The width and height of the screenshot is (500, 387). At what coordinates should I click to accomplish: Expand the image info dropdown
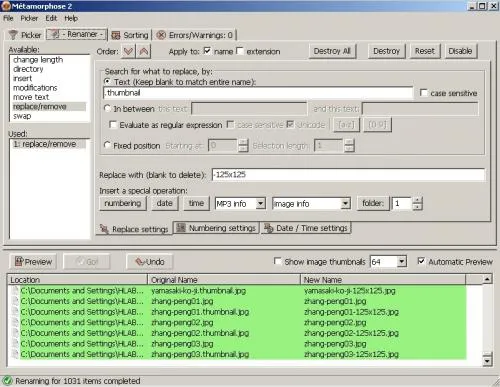tap(346, 203)
